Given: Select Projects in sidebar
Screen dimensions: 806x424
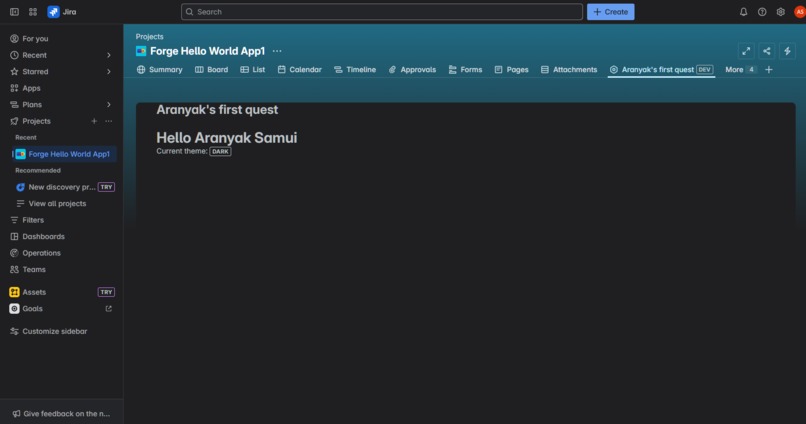Looking at the screenshot, I should 36,121.
